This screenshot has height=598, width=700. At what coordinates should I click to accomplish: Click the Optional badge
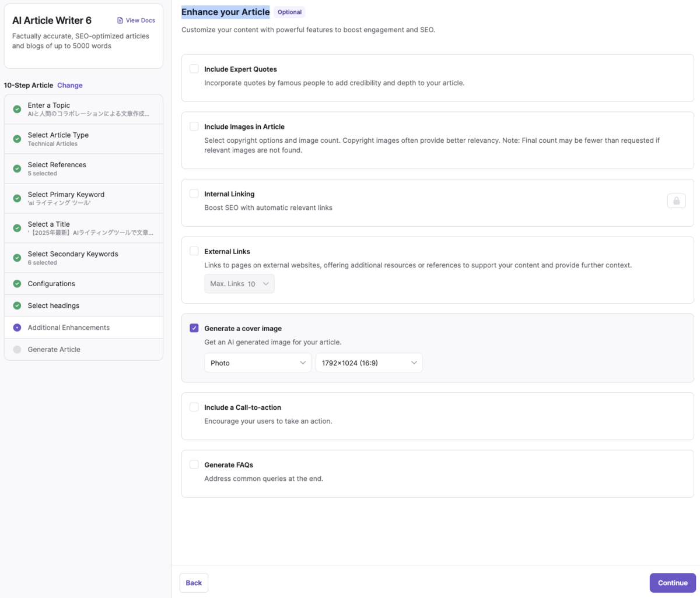[289, 12]
